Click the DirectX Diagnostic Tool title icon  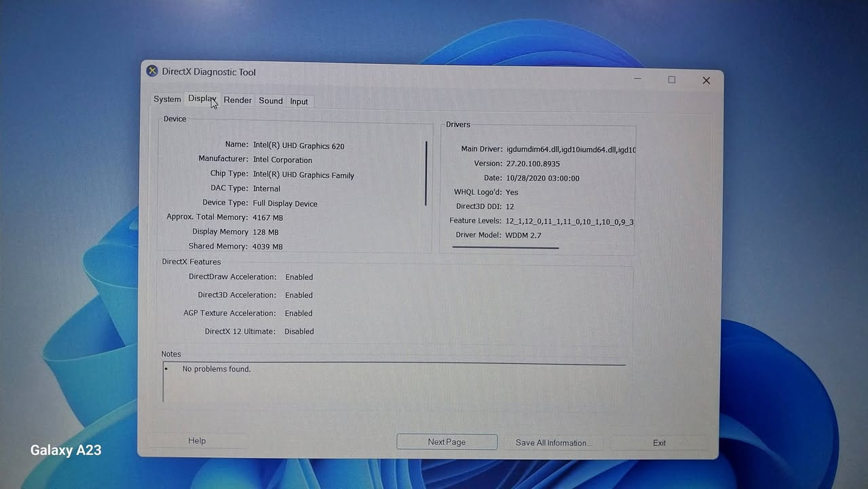(152, 71)
